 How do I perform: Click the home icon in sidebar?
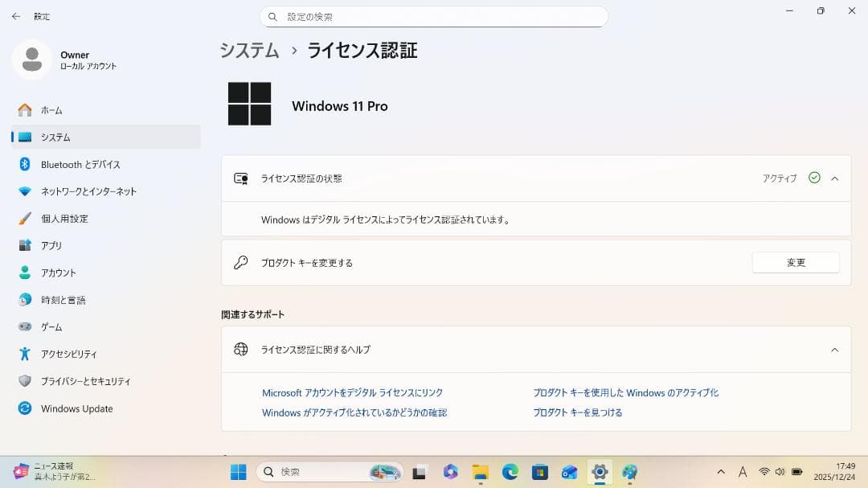pyautogui.click(x=25, y=110)
